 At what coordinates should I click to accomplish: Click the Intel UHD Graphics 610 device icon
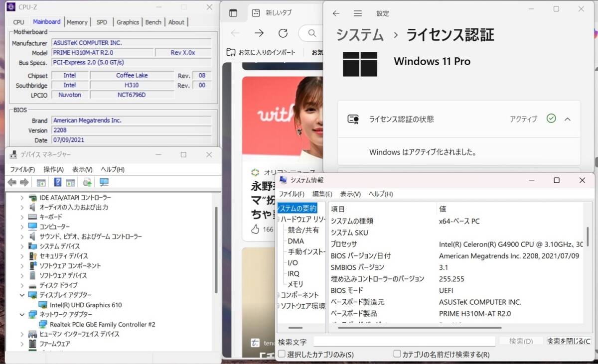(x=43, y=305)
